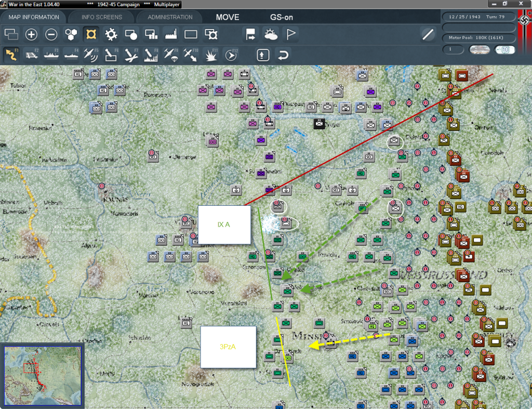Click the rectangle-with-bar-chart toolbar icon

[151, 34]
